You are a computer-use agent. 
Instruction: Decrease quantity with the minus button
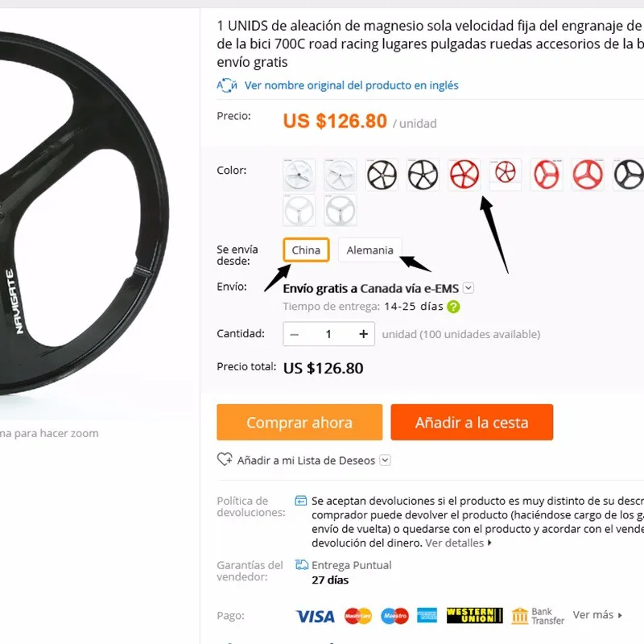click(x=294, y=334)
